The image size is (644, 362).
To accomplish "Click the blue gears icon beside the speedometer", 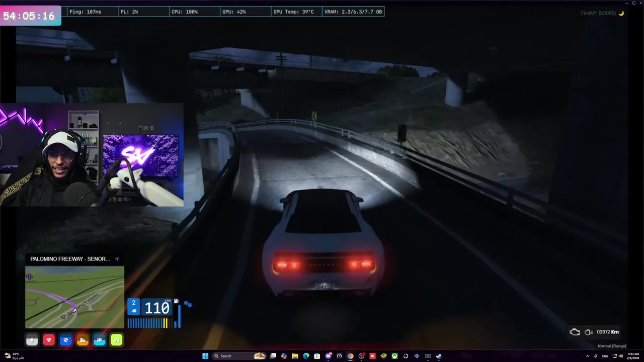I will coord(188,304).
